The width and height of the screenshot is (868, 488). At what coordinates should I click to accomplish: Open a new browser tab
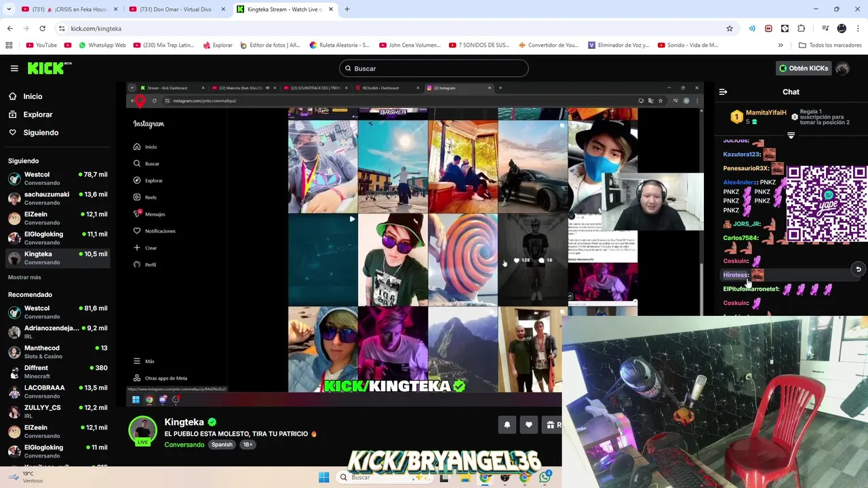pyautogui.click(x=347, y=9)
